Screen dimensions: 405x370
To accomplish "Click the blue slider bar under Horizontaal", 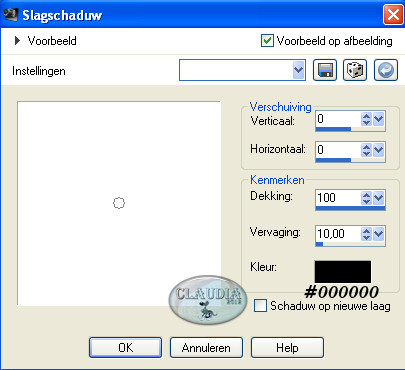I will [x=333, y=160].
